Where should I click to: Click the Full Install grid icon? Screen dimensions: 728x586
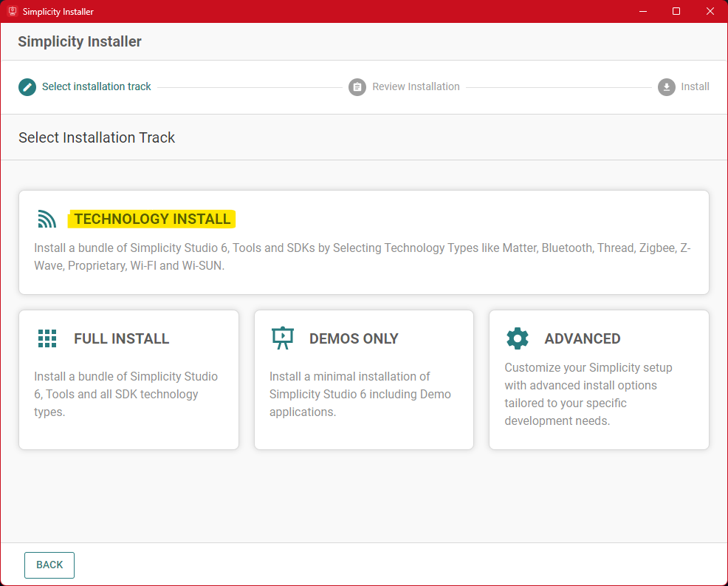[47, 338]
